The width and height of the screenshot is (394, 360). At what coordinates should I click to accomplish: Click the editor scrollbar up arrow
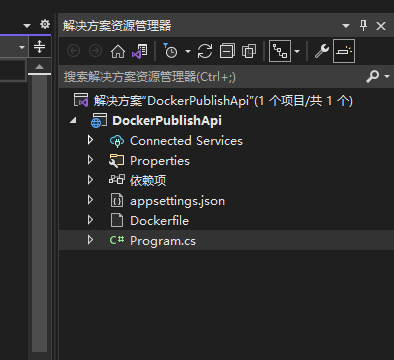click(39, 67)
